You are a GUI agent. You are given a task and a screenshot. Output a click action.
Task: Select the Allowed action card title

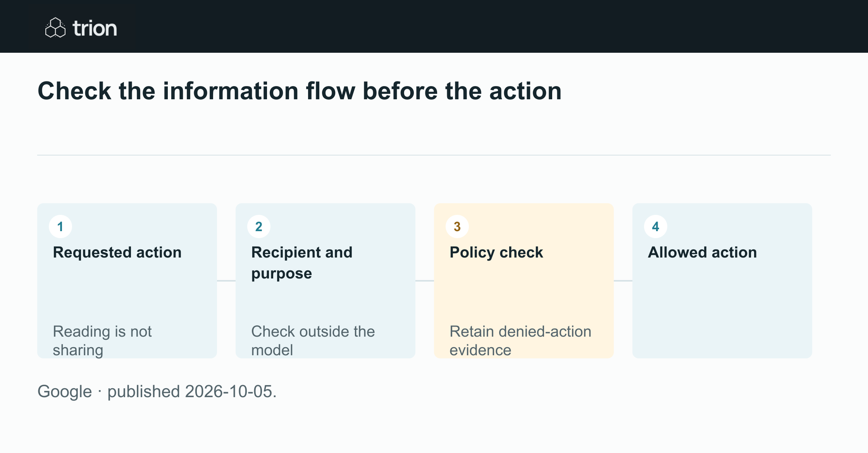pyautogui.click(x=702, y=252)
